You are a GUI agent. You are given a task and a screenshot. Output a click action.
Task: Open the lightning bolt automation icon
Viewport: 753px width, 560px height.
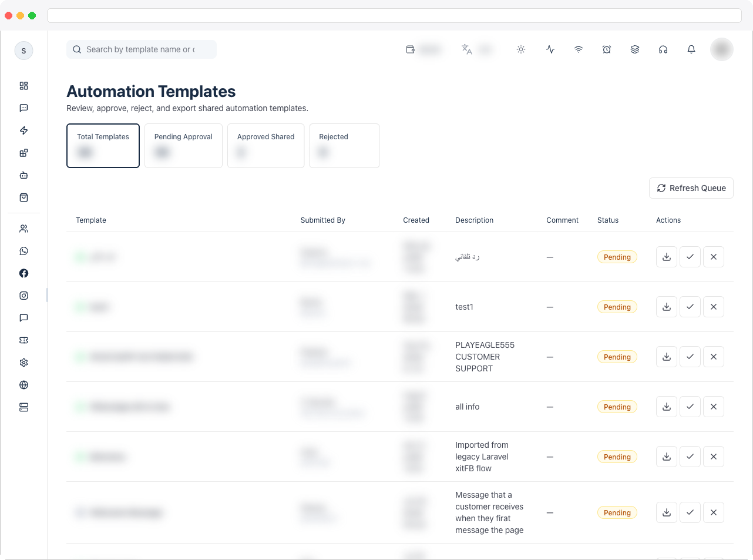(x=23, y=130)
